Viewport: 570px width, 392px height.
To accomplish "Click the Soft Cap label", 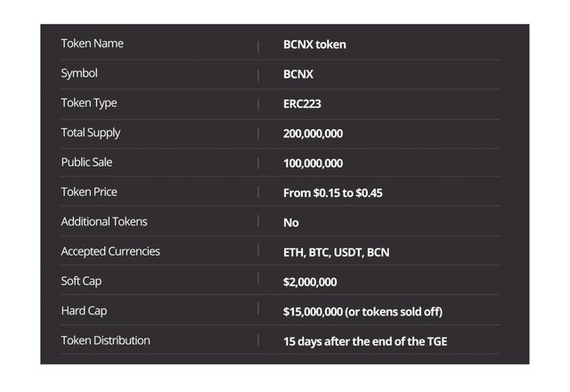I will click(80, 281).
